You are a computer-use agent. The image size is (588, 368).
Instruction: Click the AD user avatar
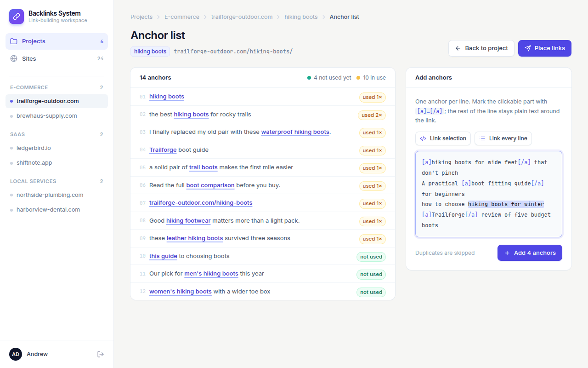click(x=16, y=354)
